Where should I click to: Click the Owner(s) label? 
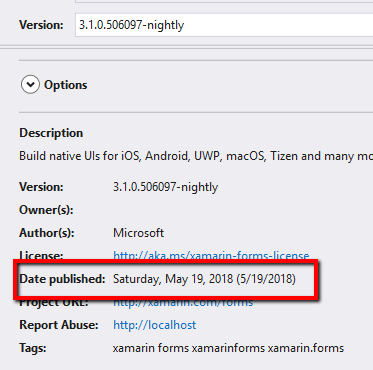(46, 210)
